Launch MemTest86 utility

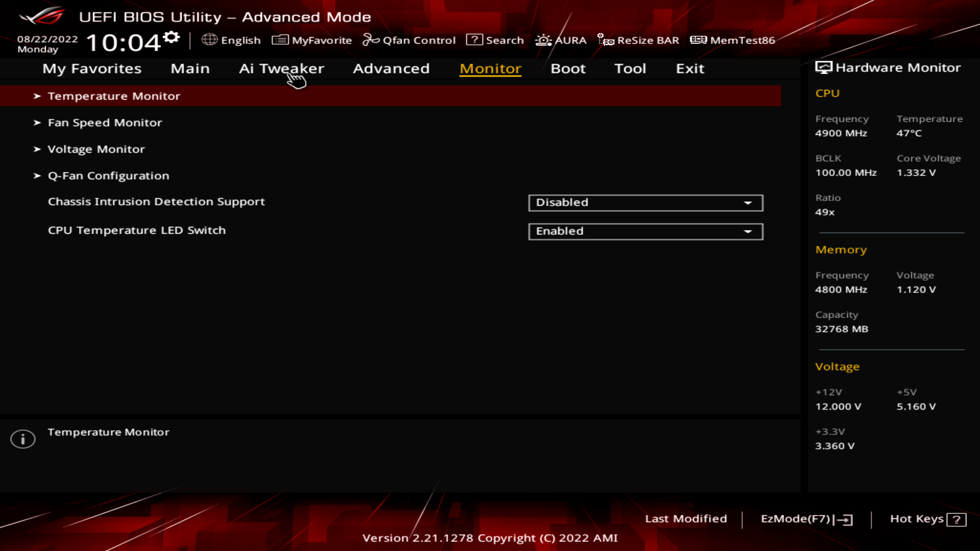tap(734, 40)
